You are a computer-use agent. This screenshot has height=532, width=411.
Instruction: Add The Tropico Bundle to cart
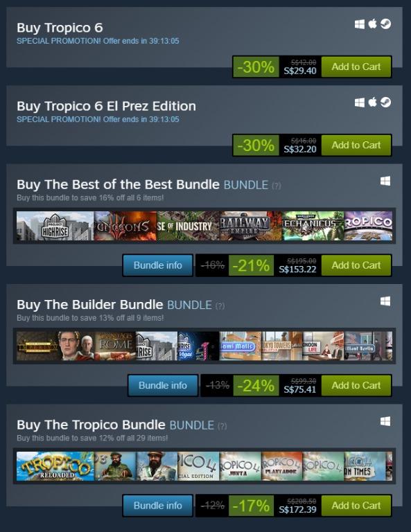(356, 506)
